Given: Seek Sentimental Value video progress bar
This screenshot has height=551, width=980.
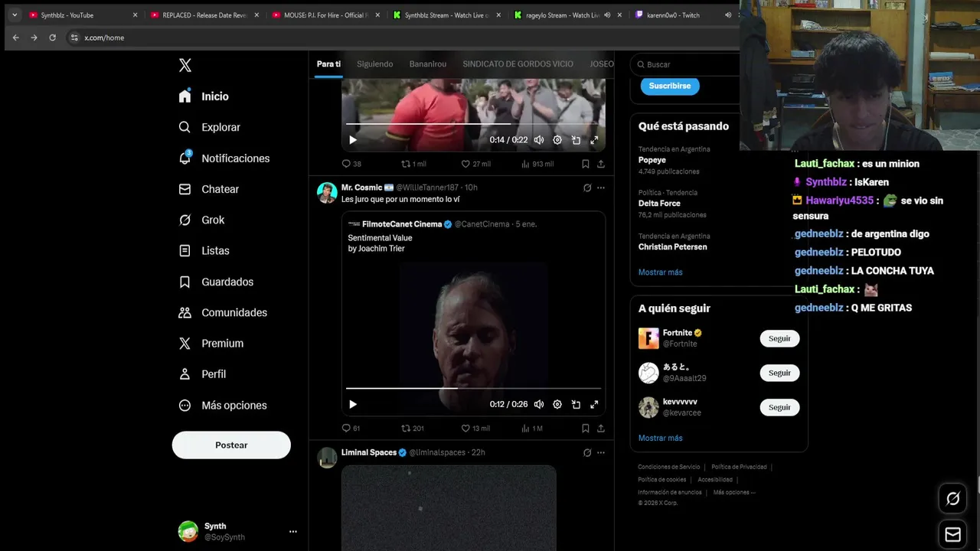Looking at the screenshot, I should pyautogui.click(x=473, y=388).
